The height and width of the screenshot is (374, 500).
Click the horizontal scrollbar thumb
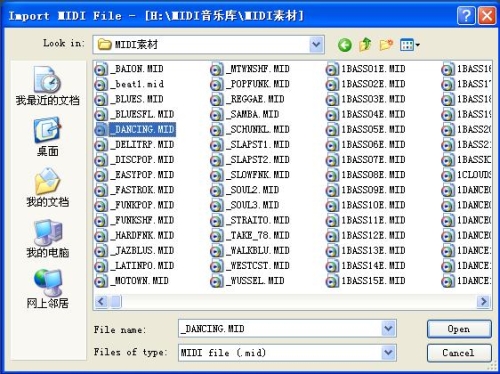[116, 302]
